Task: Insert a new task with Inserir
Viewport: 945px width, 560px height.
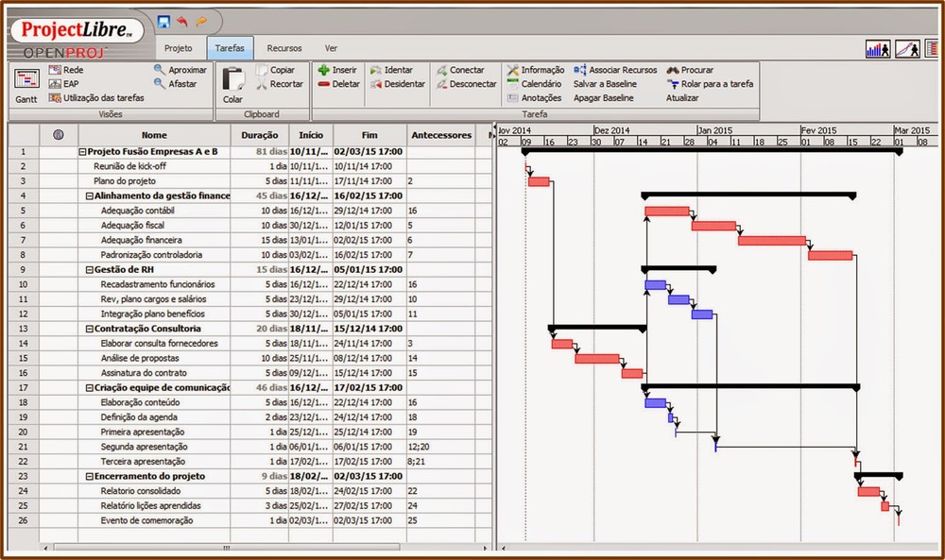Action: (x=338, y=69)
